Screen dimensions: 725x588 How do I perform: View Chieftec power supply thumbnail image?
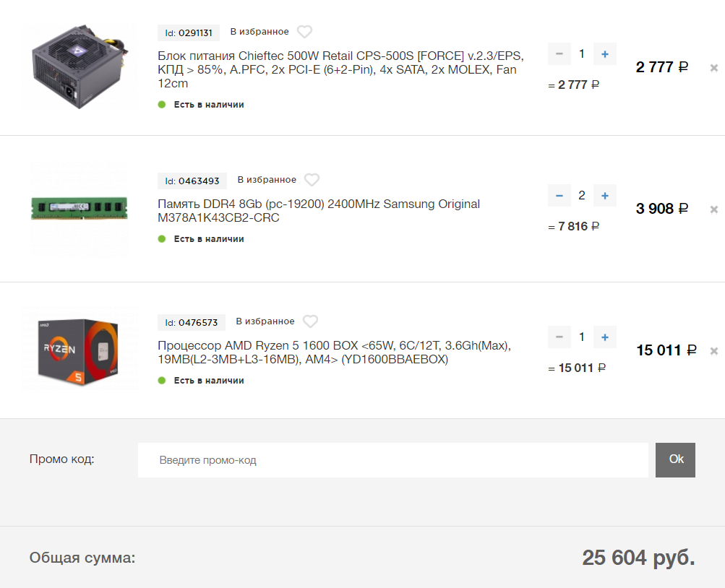click(80, 66)
